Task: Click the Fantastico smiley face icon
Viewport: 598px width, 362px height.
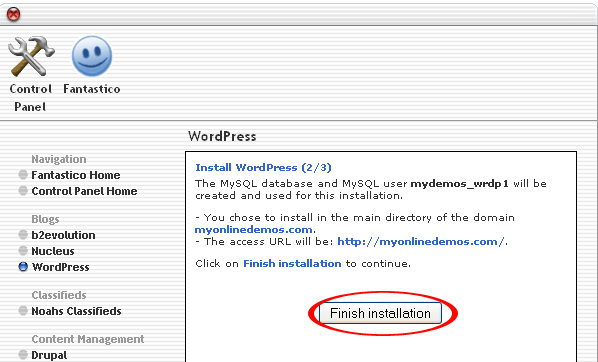Action: pyautogui.click(x=92, y=56)
